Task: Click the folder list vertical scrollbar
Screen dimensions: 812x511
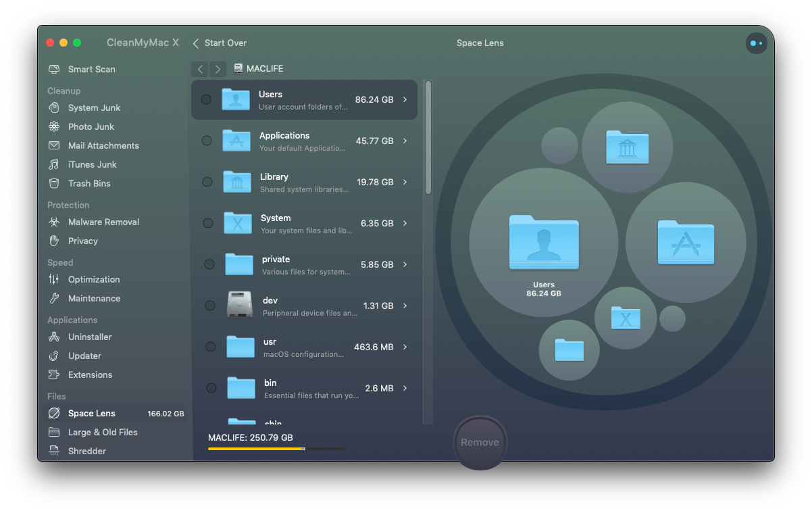Action: click(428, 138)
